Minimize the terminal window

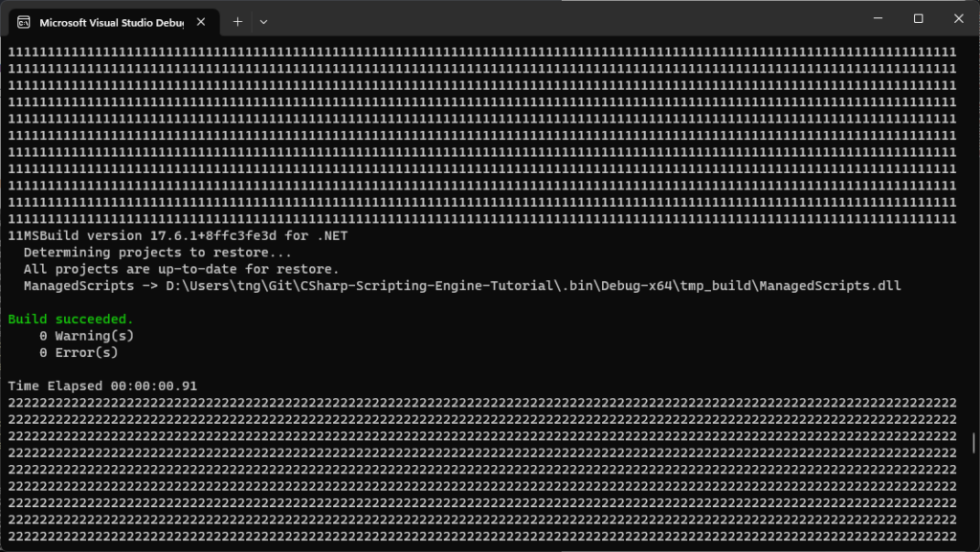pyautogui.click(x=877, y=18)
